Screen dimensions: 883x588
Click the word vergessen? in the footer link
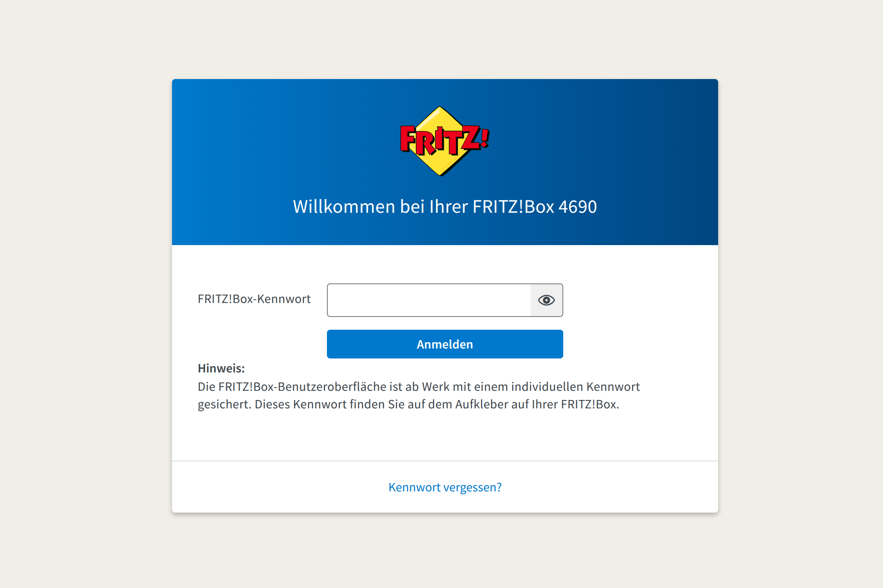[x=473, y=487]
